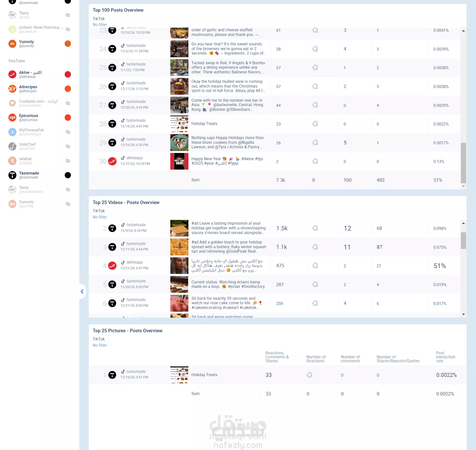Image resolution: width=476 pixels, height=450 pixels.
Task: Click the yufeed Meal Planning avatar
Action: 12,29
